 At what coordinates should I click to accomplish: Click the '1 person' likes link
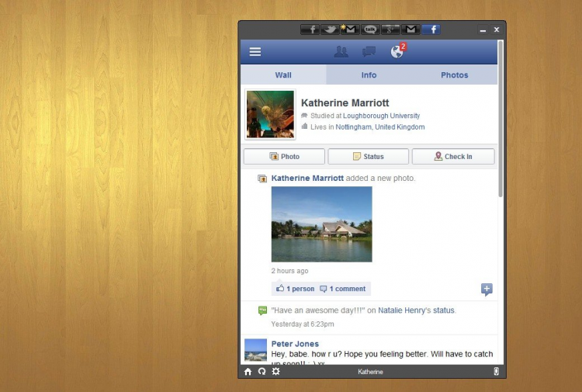click(x=296, y=289)
